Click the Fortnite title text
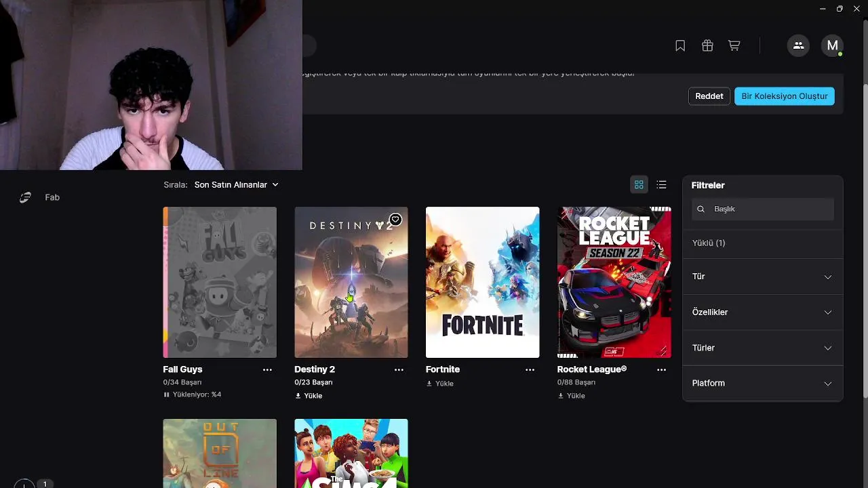This screenshot has height=488, width=868. coord(443,369)
